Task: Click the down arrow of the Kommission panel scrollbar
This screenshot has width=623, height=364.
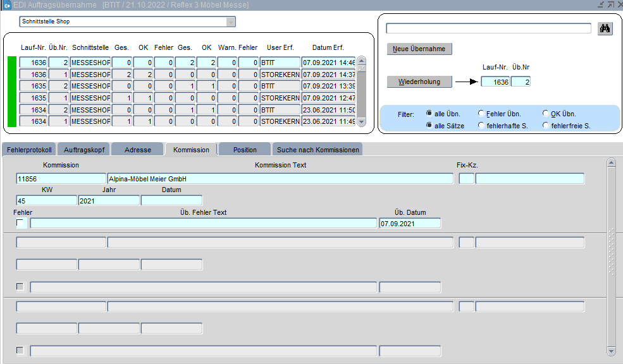Action: point(611,351)
